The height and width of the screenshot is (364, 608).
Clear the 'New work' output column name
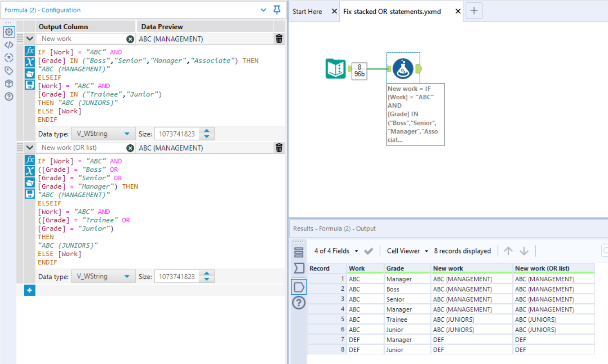tap(130, 39)
